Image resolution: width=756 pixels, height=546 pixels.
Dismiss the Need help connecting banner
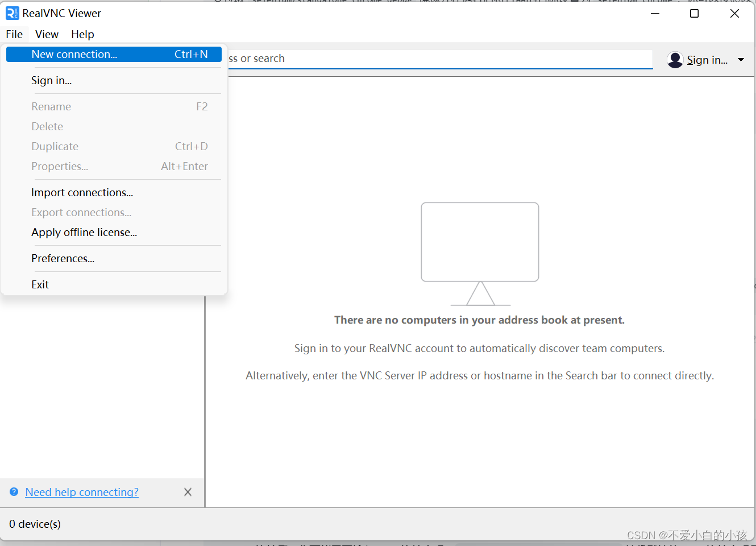(x=188, y=492)
